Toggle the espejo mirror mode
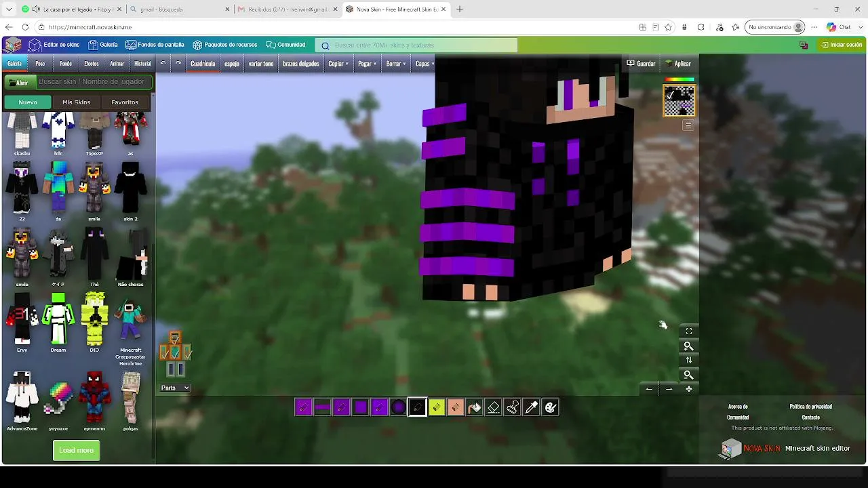 pyautogui.click(x=232, y=64)
